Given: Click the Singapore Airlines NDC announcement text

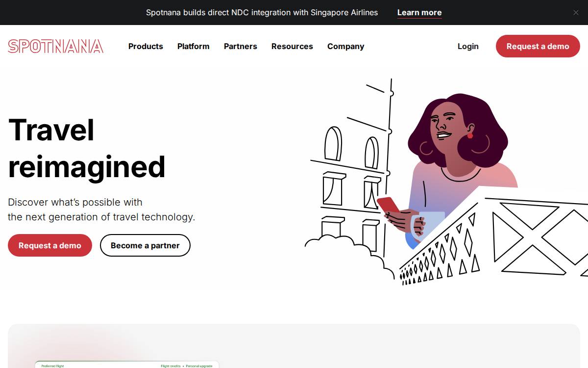Looking at the screenshot, I should (262, 13).
